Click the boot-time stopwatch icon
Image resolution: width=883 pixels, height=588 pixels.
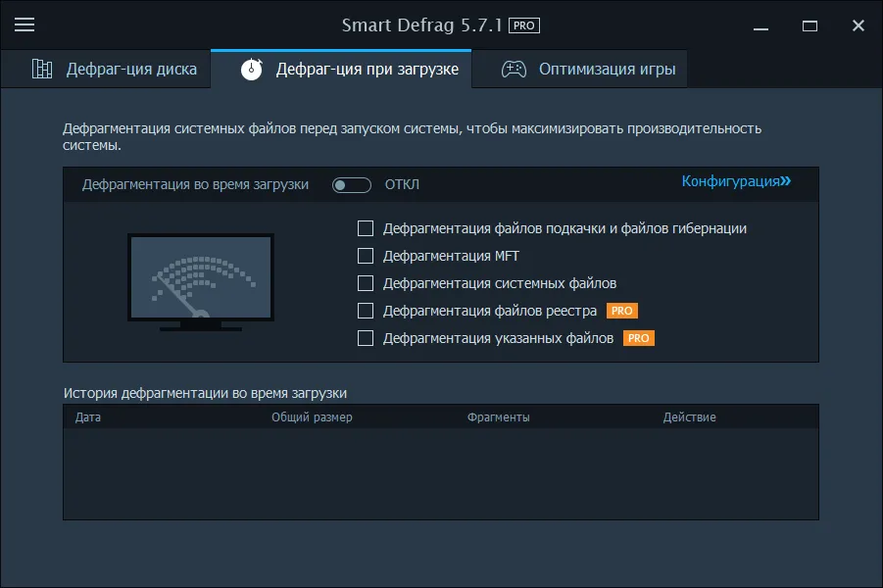click(252, 69)
